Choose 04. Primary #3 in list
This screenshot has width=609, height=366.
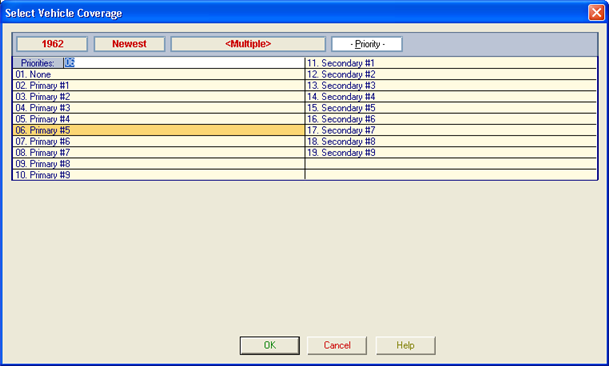tap(158, 108)
